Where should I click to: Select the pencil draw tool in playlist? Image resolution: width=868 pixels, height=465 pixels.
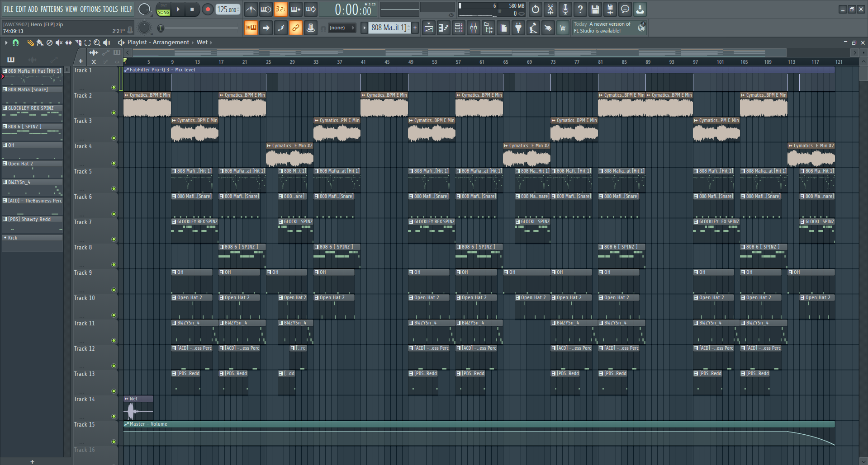(x=30, y=42)
